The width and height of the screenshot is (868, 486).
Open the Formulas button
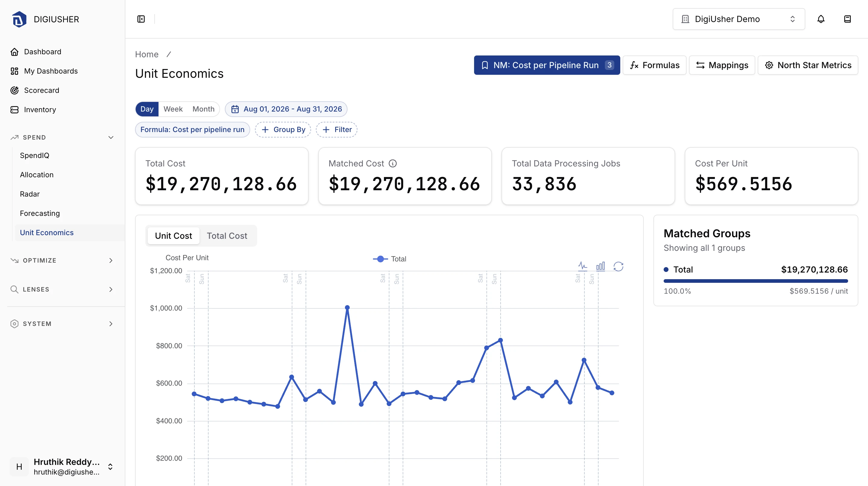click(654, 65)
